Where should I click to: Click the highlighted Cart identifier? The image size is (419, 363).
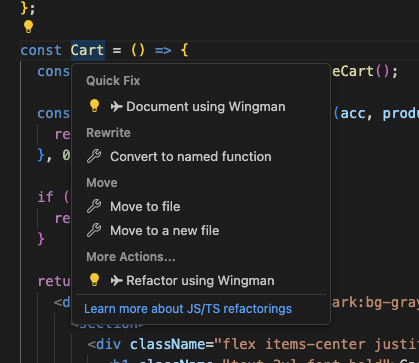pos(88,50)
